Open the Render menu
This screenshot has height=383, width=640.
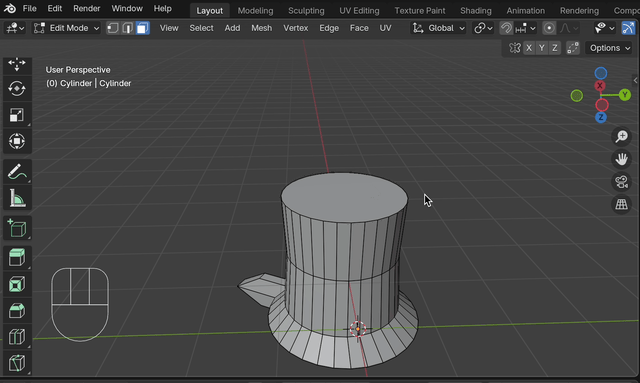(x=87, y=8)
